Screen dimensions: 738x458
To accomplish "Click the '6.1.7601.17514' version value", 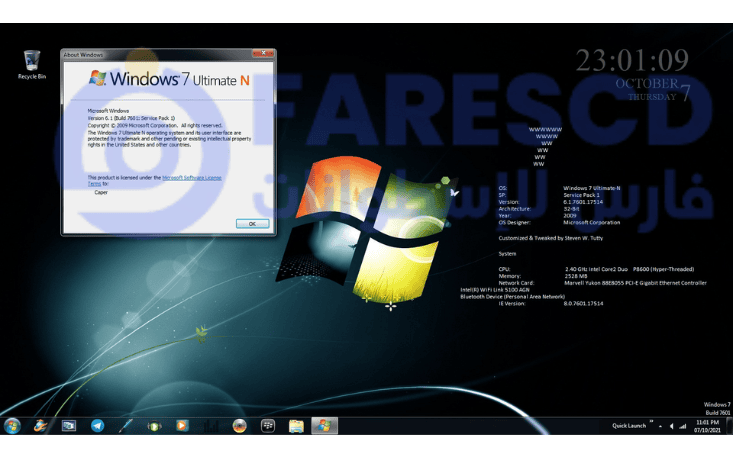I will coord(583,202).
